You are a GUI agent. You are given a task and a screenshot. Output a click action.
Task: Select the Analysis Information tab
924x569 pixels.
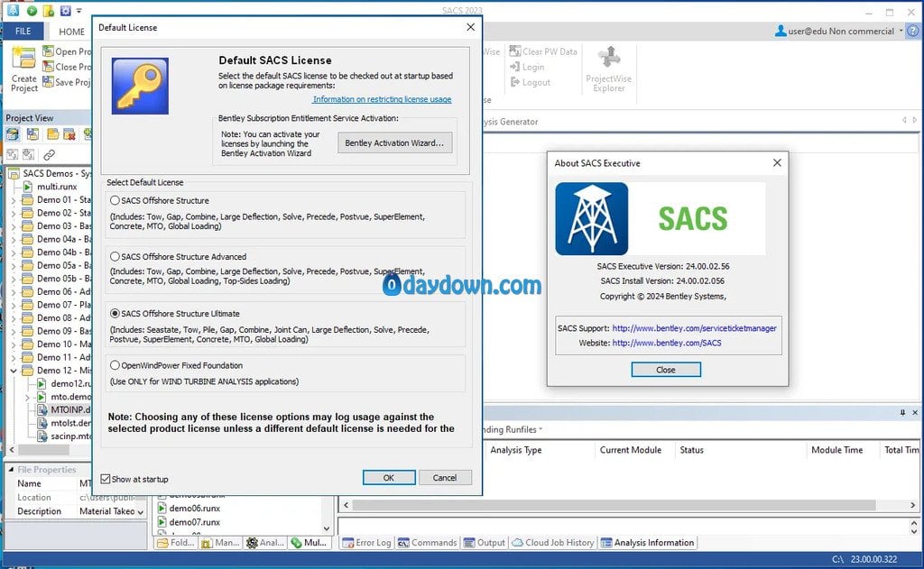point(648,543)
